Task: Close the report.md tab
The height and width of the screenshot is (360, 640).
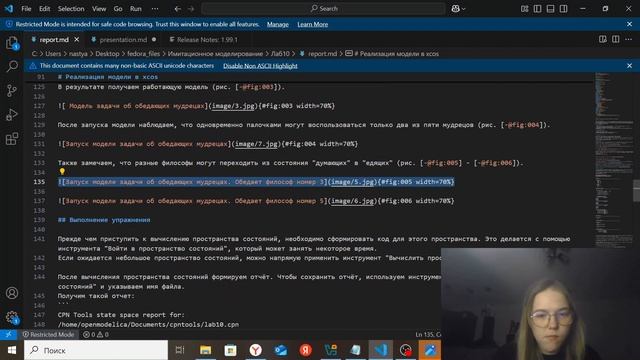Action: tap(77, 40)
